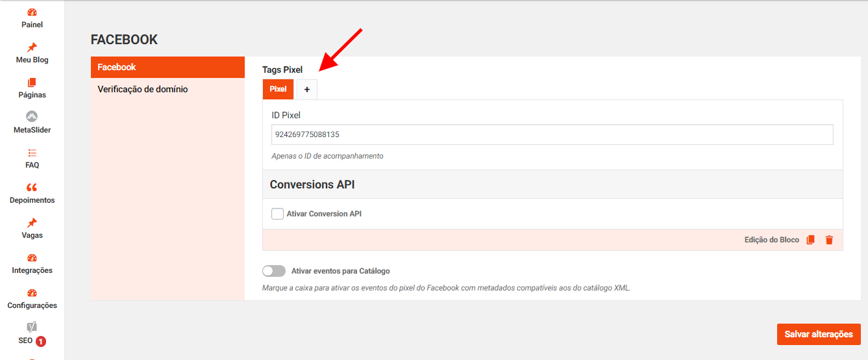
Task: Click the Meu Blog pin icon
Action: (32, 47)
